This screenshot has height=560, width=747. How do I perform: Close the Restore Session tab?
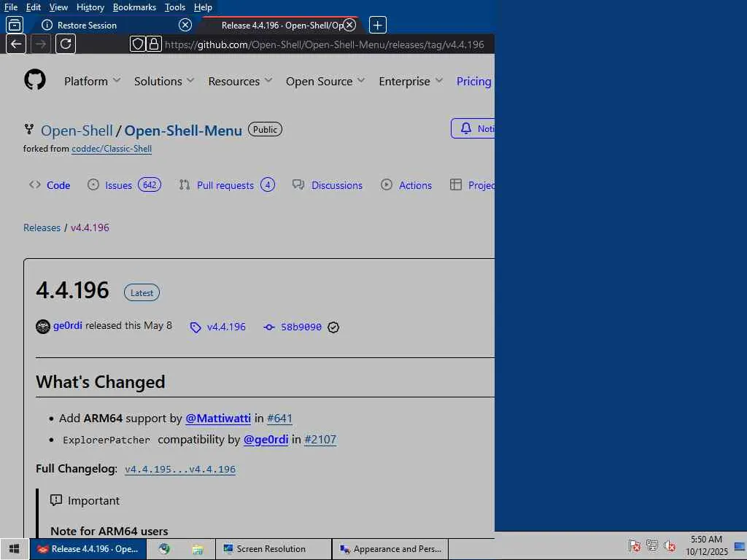coord(185,25)
